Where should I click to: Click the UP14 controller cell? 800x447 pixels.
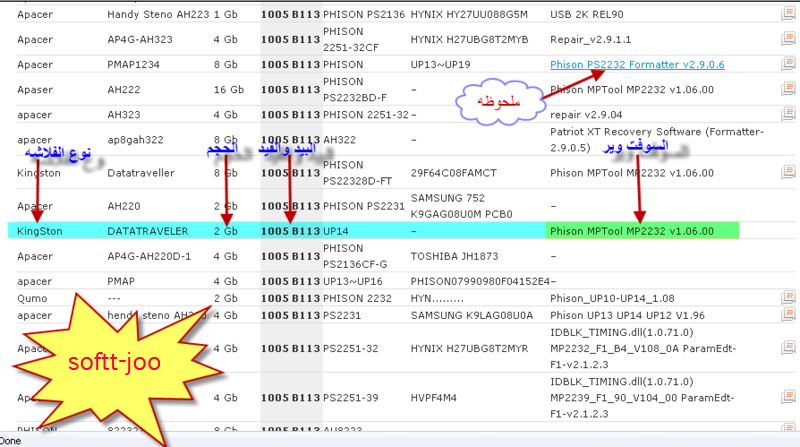pyautogui.click(x=336, y=231)
